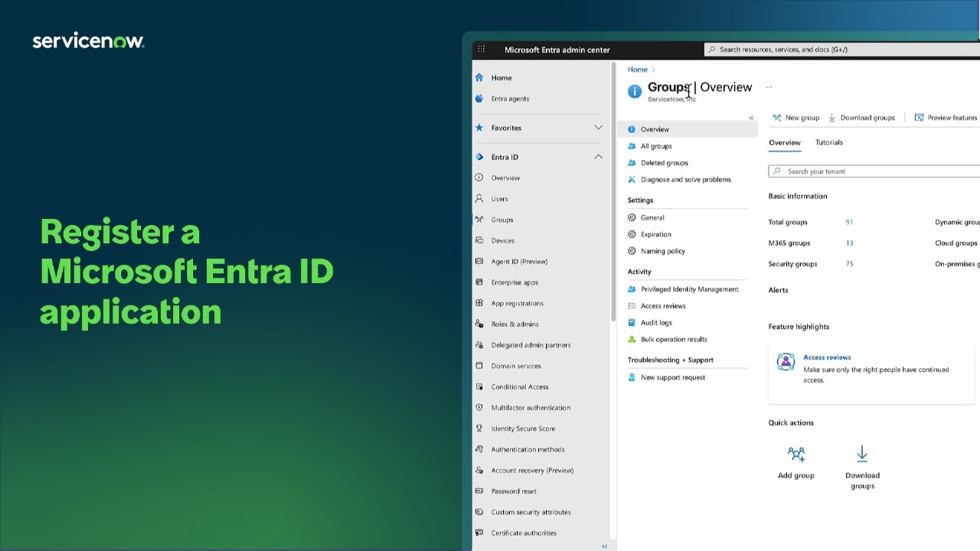Open the Access reviews feature link

point(827,357)
